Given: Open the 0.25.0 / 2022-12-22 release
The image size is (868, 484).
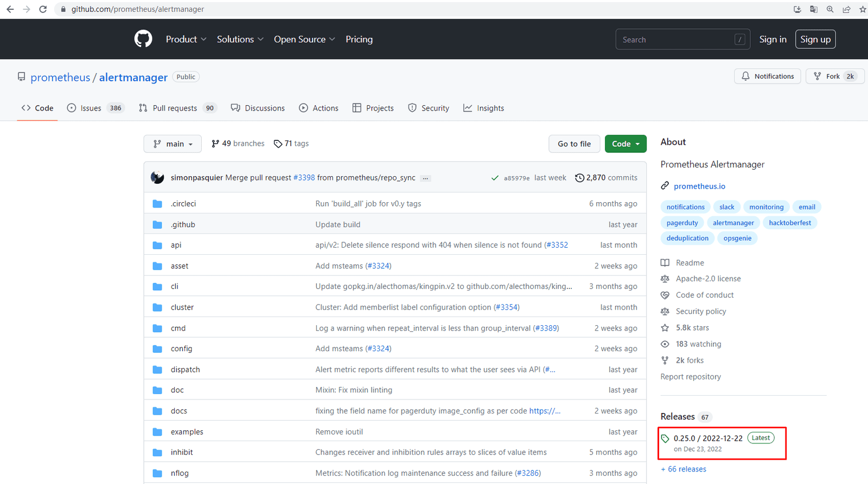Looking at the screenshot, I should (708, 438).
